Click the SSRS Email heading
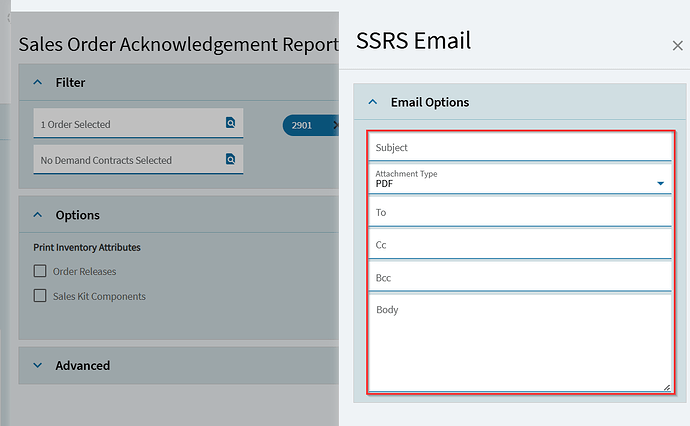 click(413, 40)
